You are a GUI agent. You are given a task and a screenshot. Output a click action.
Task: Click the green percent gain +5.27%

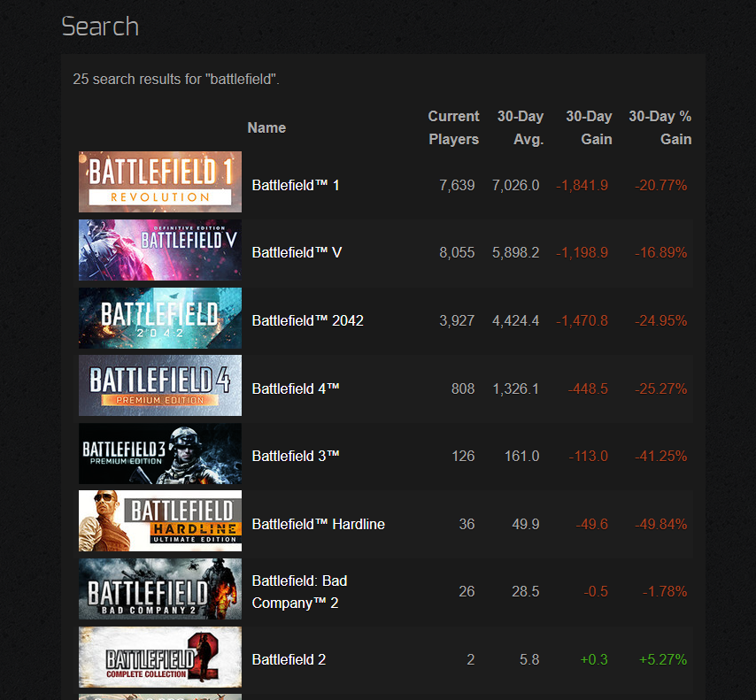pos(663,659)
